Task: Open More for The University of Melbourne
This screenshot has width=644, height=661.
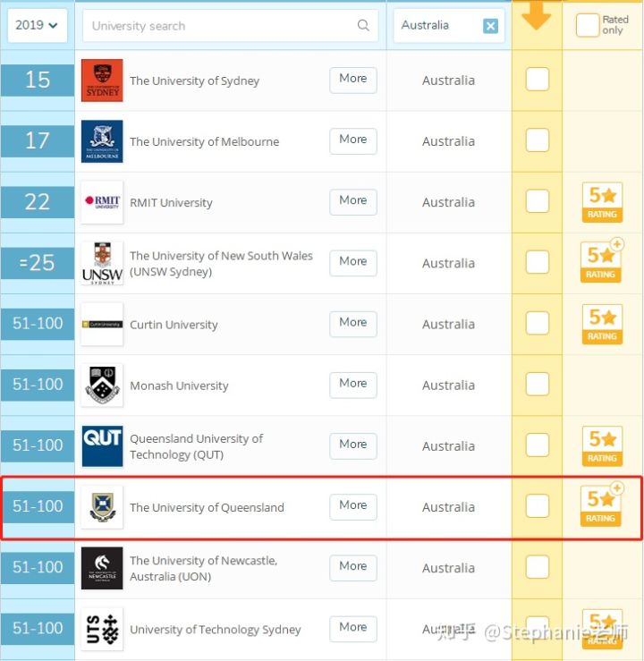Action: pos(353,140)
